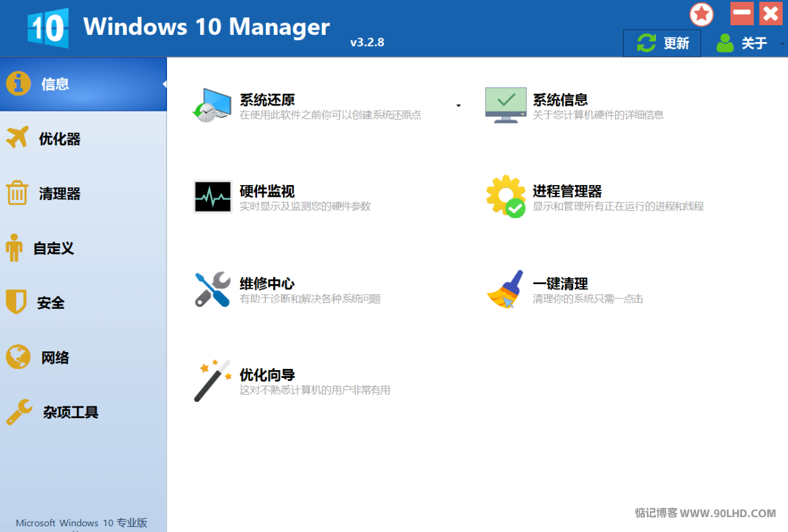Start 一键清理 by its title
Viewport: 788px width, 532px height.
coord(561,283)
